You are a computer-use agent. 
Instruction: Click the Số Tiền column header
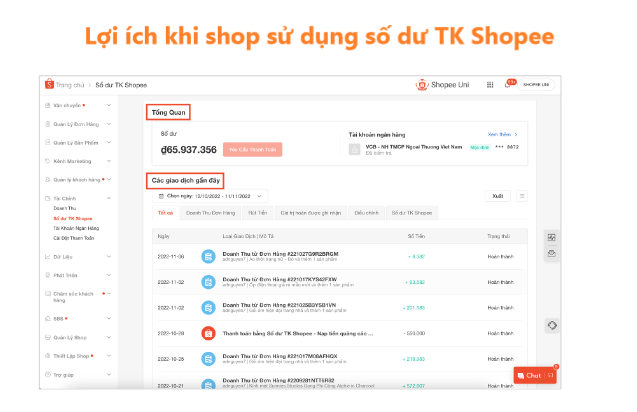416,236
